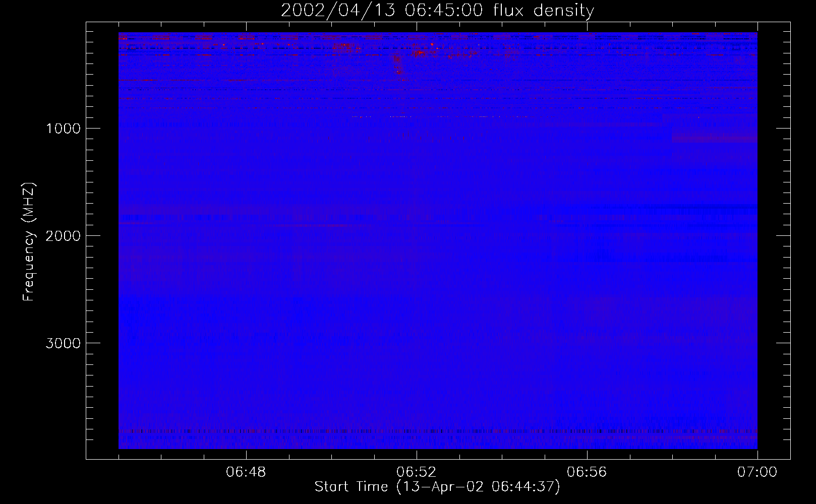The image size is (816, 504).
Task: Click the 3000 frequency tick label
Action: 63,343
